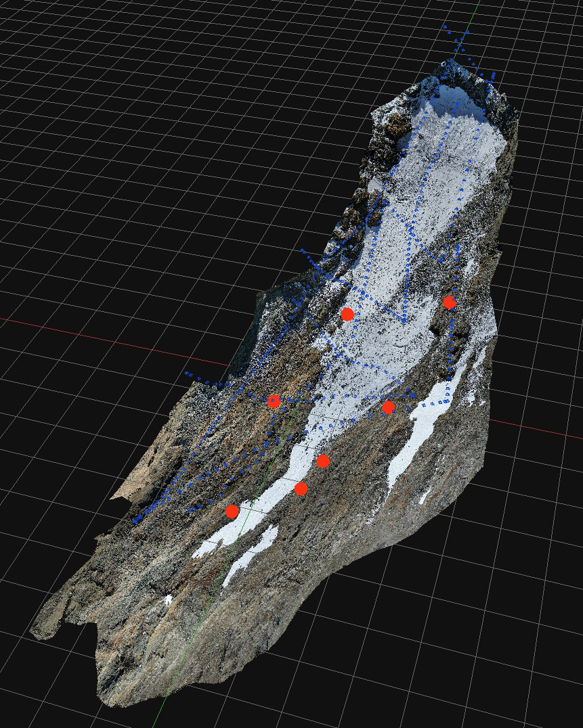
Task: Click the red marker near the right snow edge
Action: click(x=450, y=302)
